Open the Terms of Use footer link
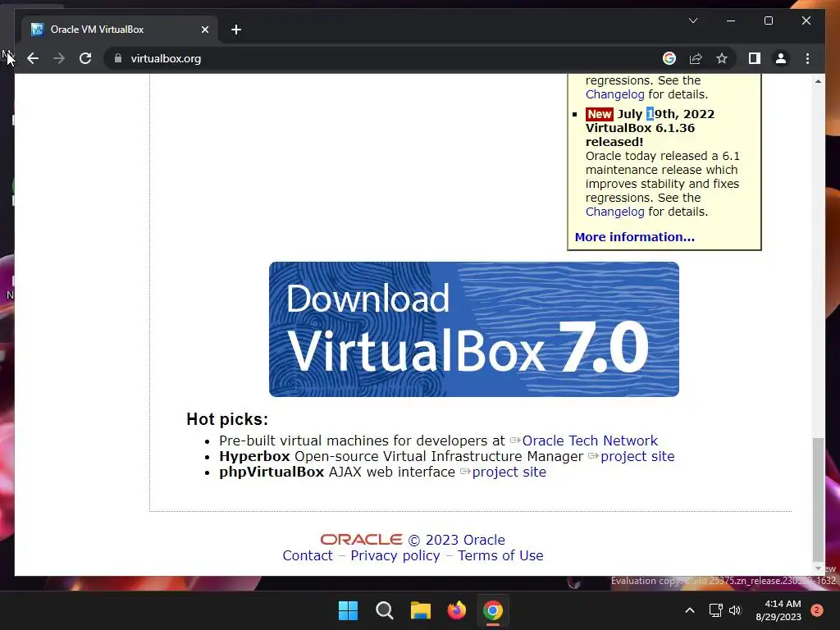840x630 pixels. tap(500, 555)
